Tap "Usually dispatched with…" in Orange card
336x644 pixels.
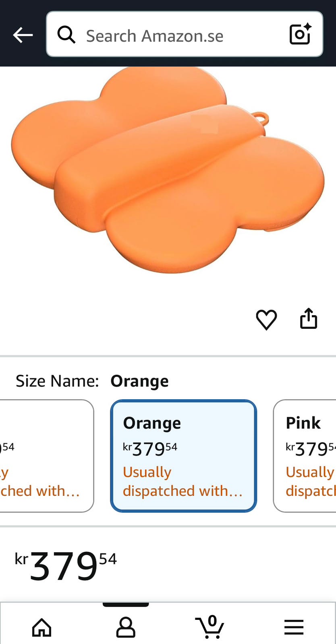click(x=182, y=481)
